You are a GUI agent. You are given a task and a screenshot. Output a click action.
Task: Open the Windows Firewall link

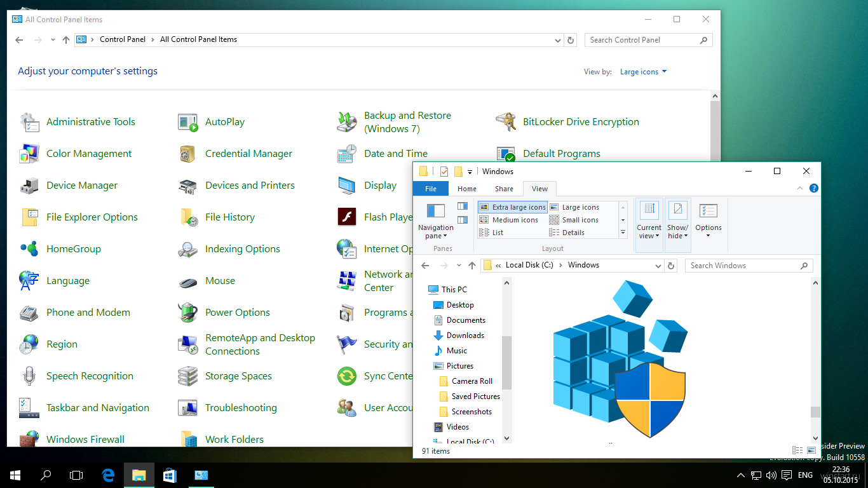(x=85, y=440)
